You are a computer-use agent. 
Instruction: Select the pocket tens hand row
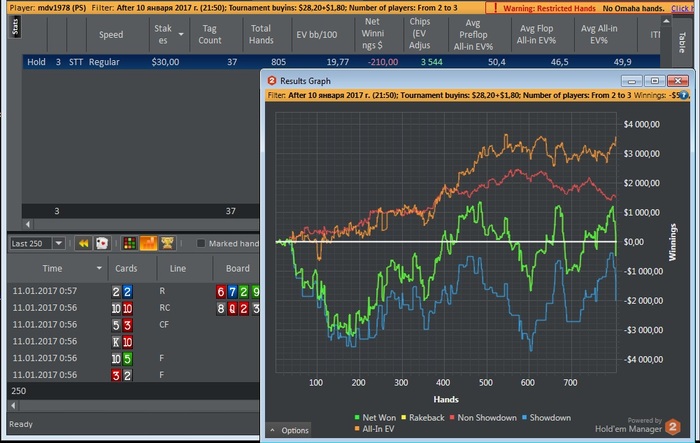(x=133, y=308)
